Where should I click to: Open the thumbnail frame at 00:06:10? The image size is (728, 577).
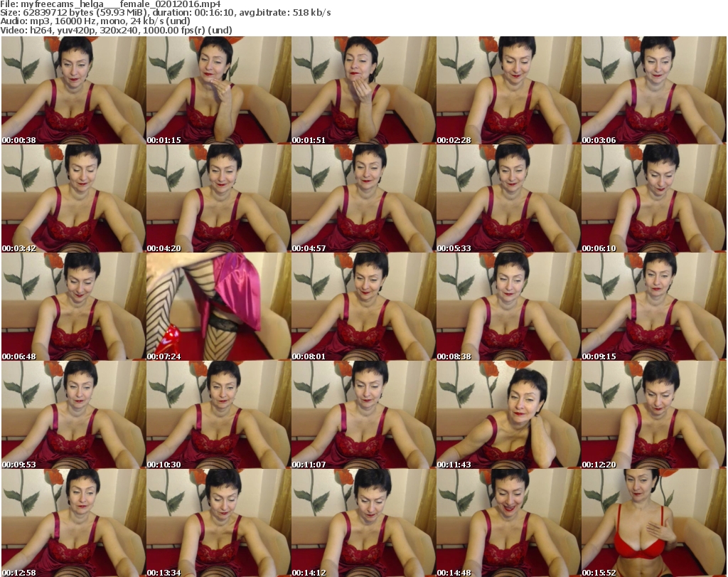tap(653, 198)
